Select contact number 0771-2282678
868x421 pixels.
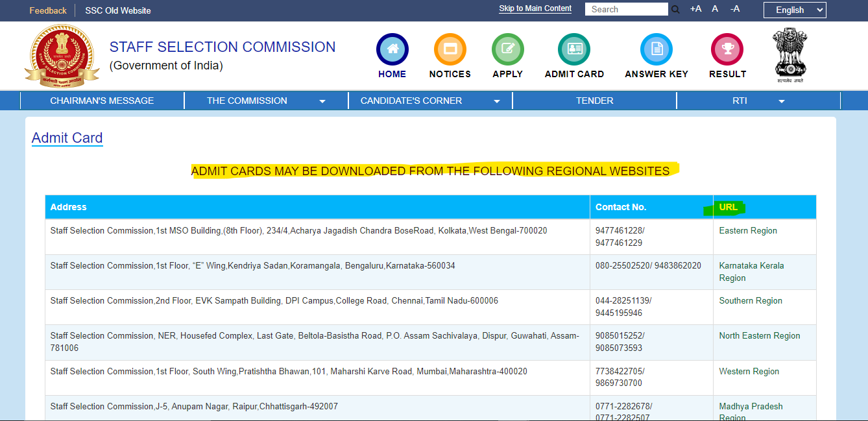coord(622,406)
